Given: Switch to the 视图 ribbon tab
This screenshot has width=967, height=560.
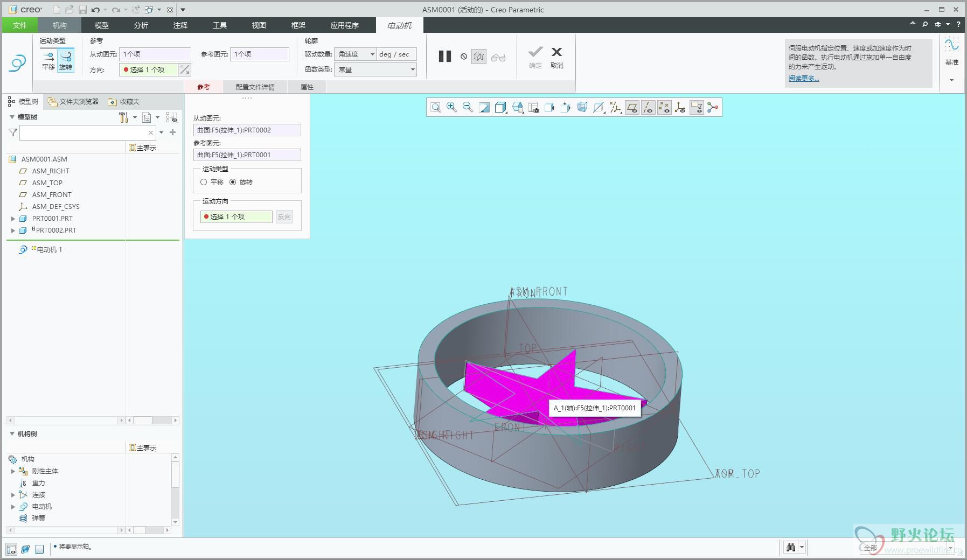Looking at the screenshot, I should [x=259, y=25].
